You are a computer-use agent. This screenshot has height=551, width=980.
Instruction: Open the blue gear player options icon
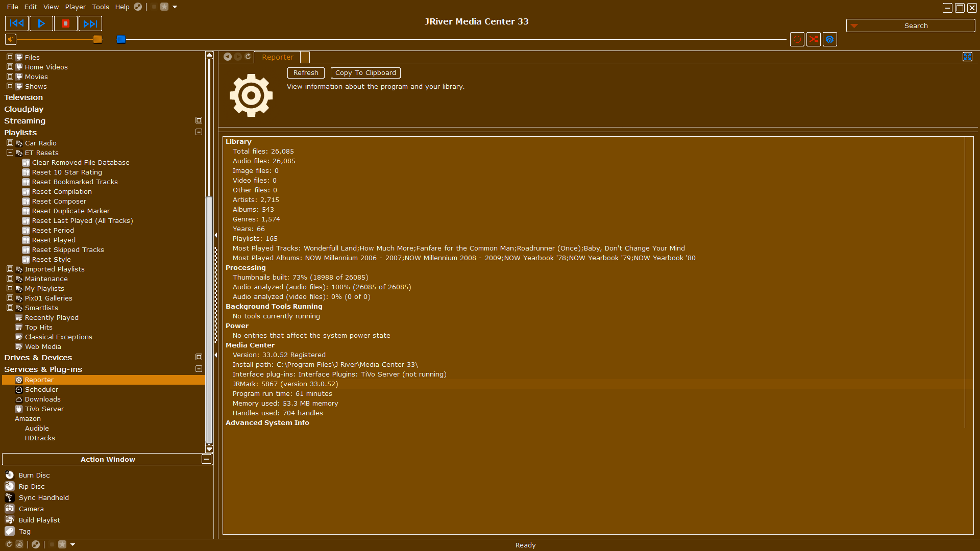pos(830,39)
